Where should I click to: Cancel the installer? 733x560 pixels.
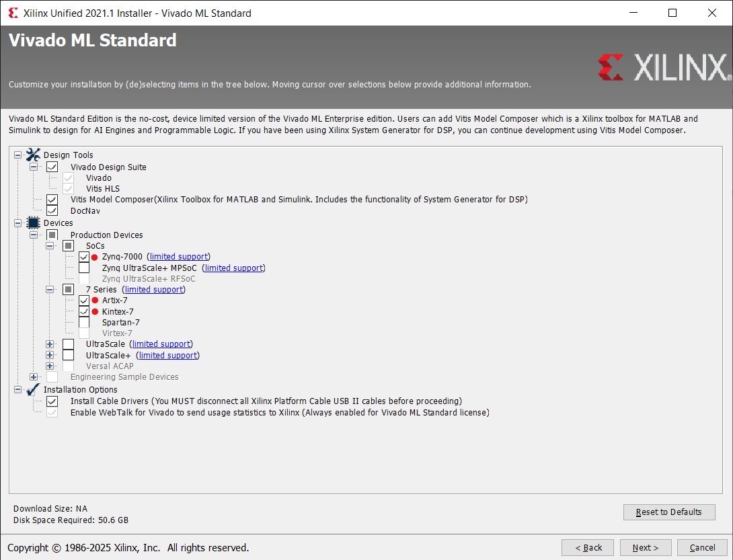[702, 547]
